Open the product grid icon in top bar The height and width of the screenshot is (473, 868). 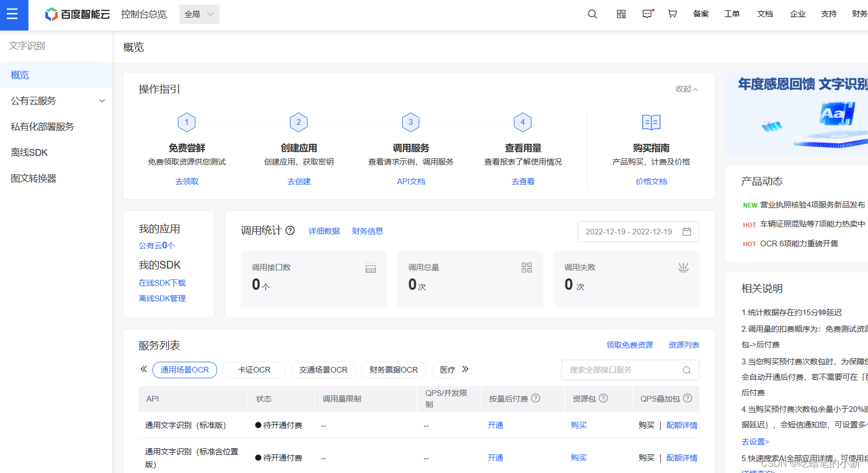pos(621,14)
